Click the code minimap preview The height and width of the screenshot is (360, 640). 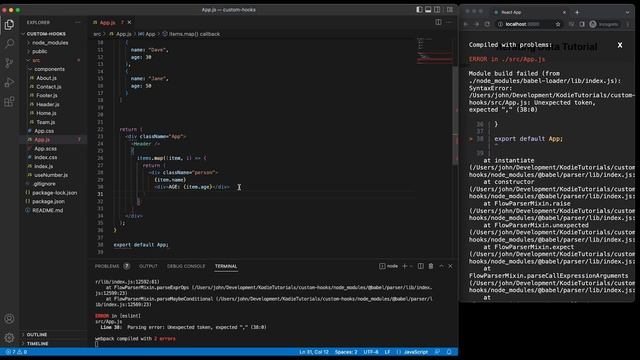[434, 51]
